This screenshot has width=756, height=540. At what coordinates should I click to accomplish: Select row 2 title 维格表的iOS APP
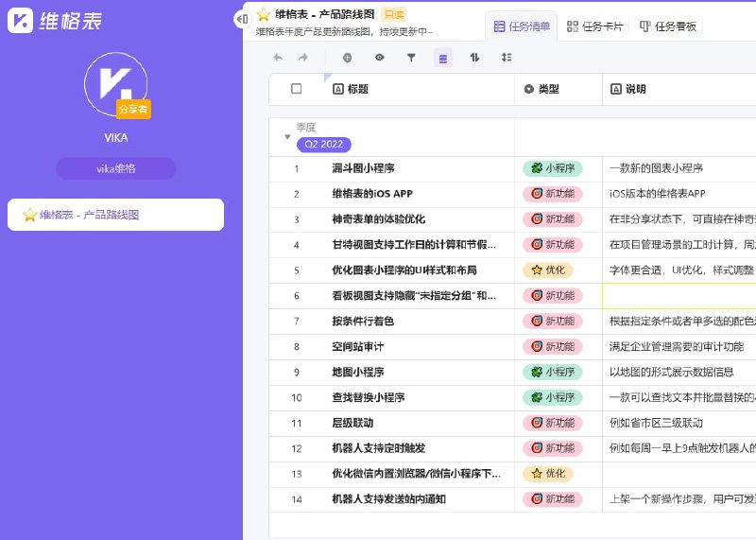(372, 194)
